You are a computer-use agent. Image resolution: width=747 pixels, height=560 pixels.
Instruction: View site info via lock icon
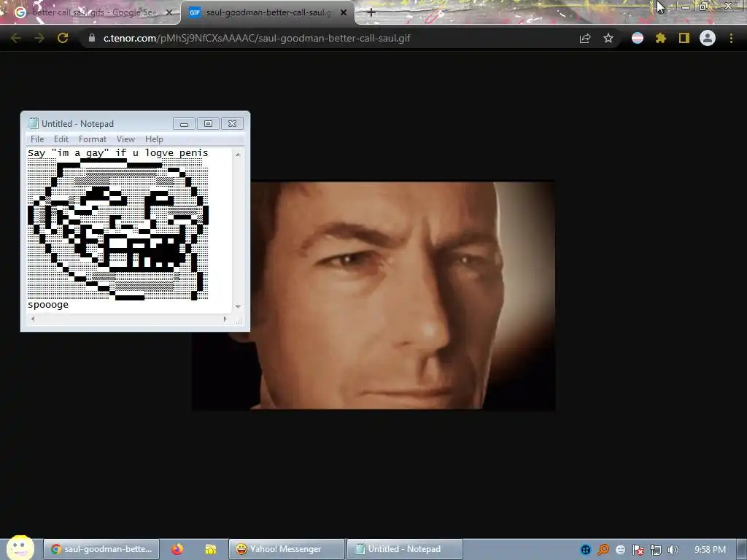click(x=92, y=38)
